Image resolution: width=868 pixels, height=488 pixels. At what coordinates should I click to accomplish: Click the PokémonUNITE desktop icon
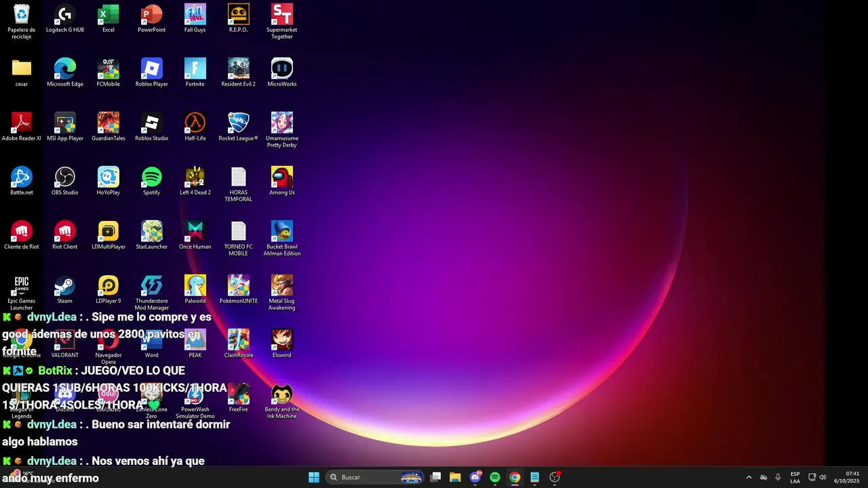click(x=239, y=289)
